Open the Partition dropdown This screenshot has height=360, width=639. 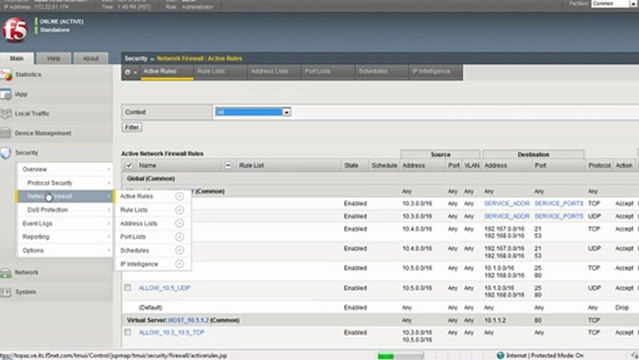tap(614, 3)
